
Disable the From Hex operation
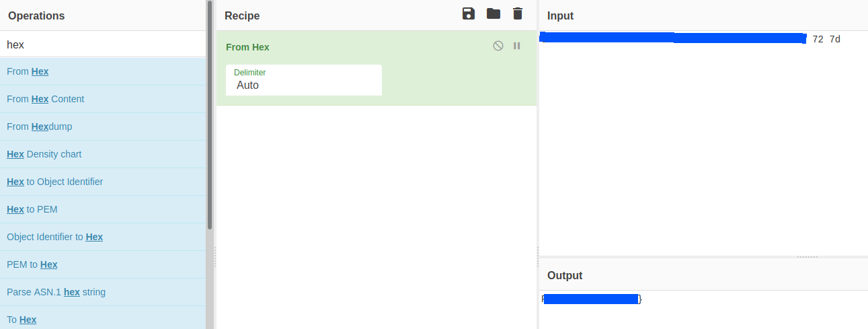pyautogui.click(x=498, y=46)
